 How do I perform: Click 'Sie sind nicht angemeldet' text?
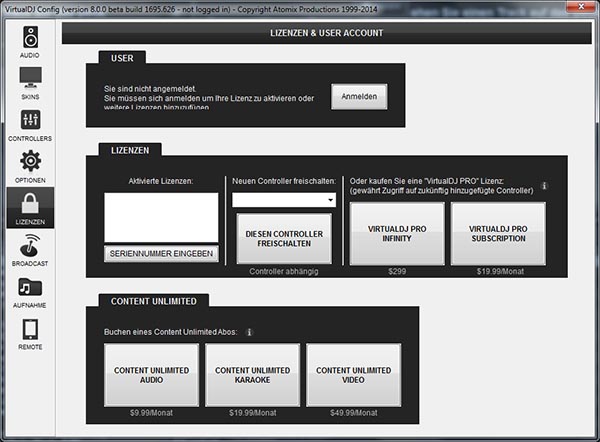pyautogui.click(x=150, y=89)
